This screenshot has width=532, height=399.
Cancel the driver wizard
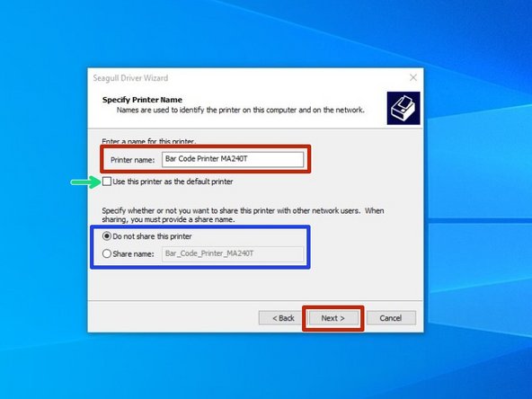click(391, 318)
